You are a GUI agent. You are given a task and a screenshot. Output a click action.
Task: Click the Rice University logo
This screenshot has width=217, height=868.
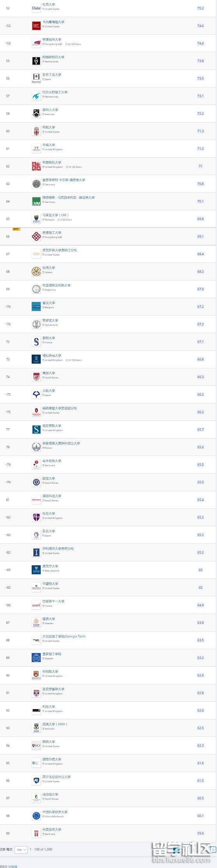36,746
